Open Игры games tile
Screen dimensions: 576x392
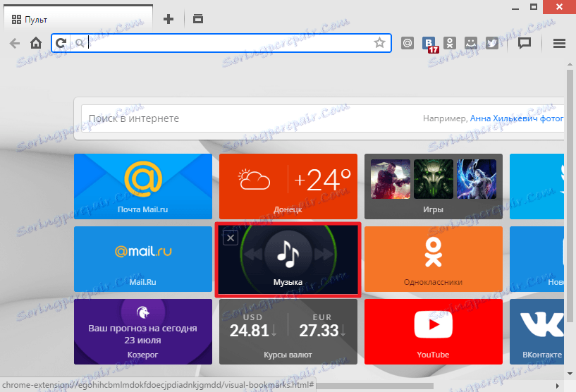433,186
